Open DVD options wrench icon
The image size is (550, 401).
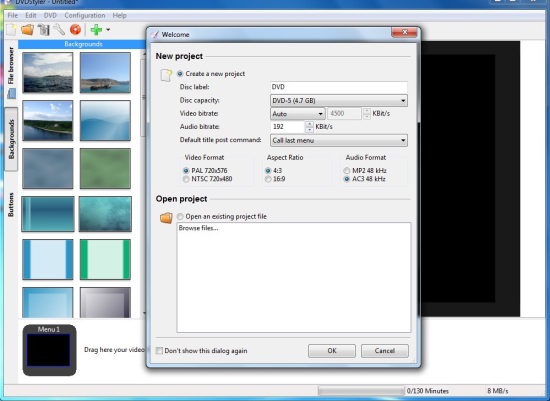pos(59,30)
